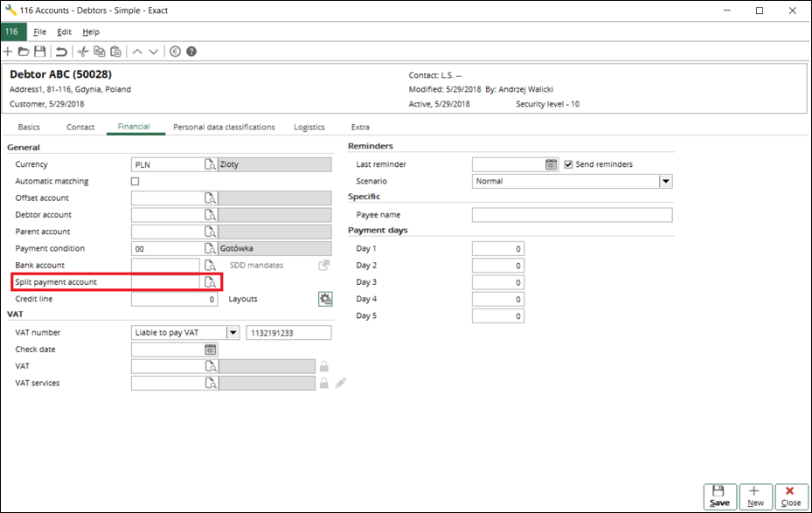
Task: Open the Edit menu
Action: [64, 32]
